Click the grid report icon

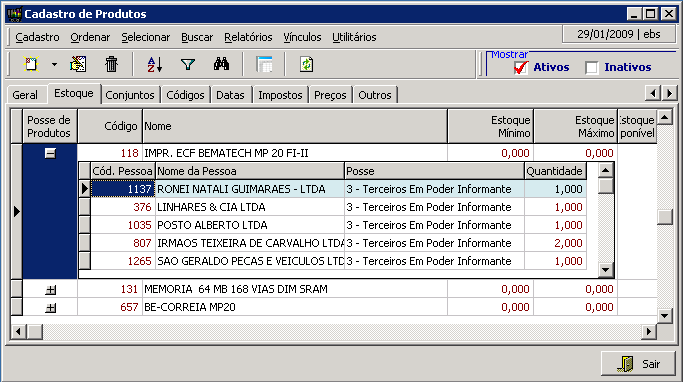click(x=264, y=64)
